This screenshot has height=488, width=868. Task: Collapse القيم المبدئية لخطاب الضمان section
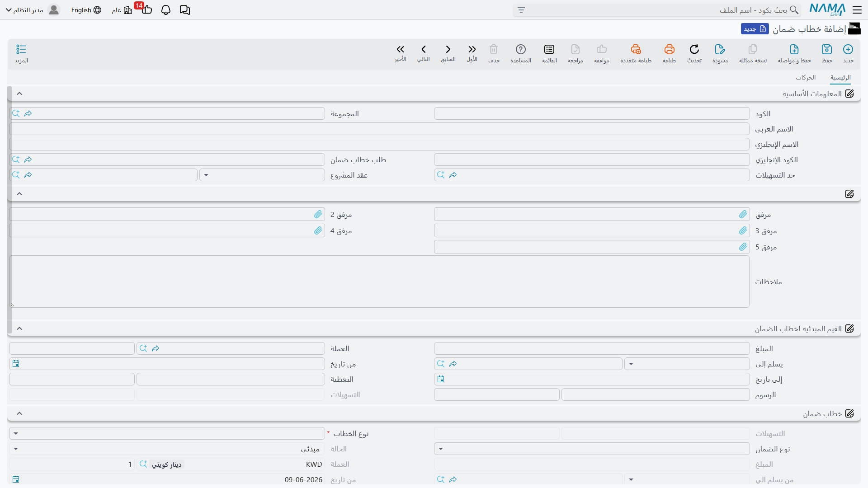pos(19,328)
